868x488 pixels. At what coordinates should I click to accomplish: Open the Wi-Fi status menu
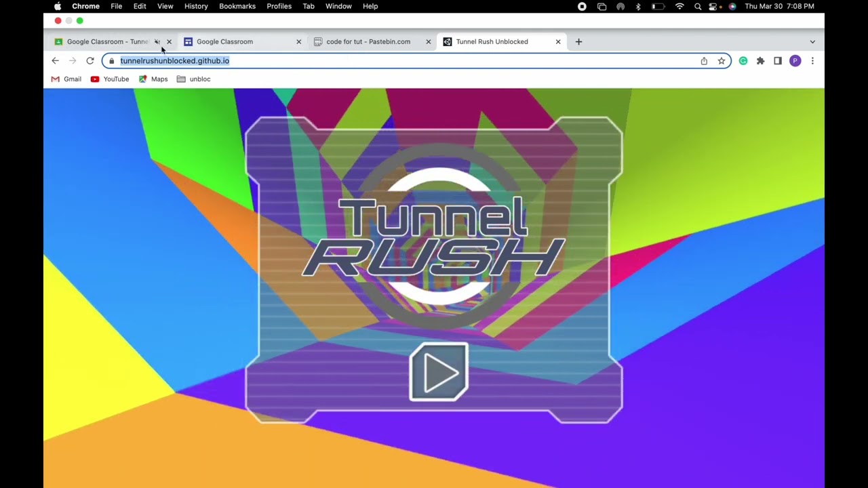point(679,6)
